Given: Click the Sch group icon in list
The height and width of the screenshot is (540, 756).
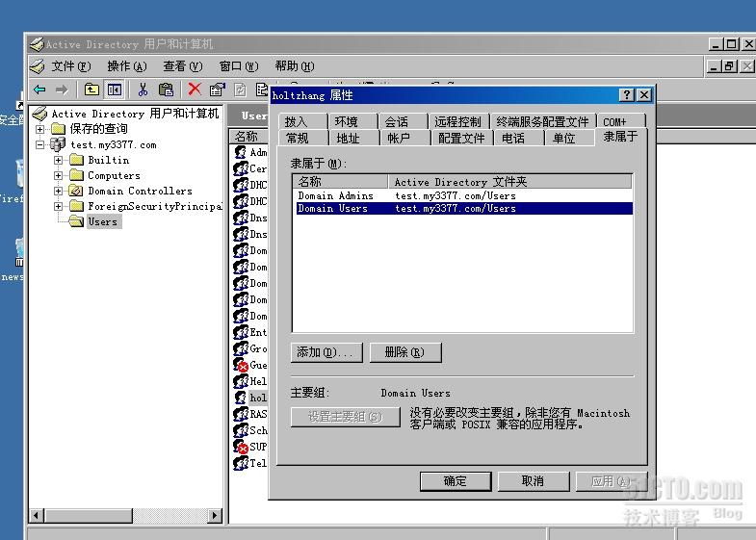Looking at the screenshot, I should coord(241,430).
